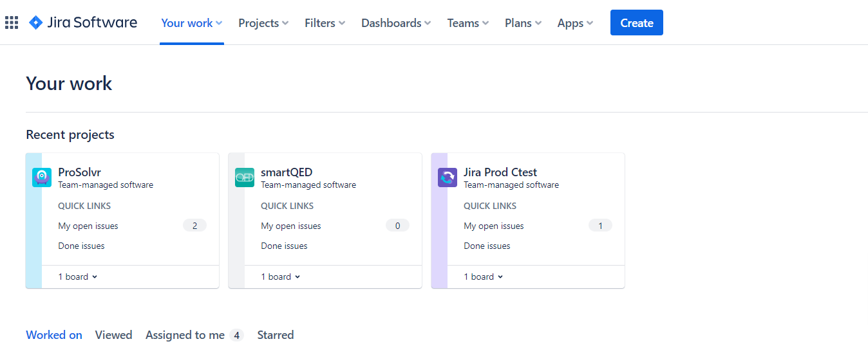Expand the Projects menu

263,23
